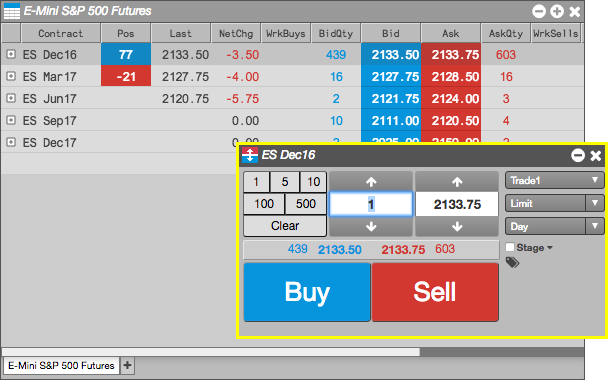The image size is (611, 382).
Task: Click the order ticket icon beside ES Dec16
Action: (x=250, y=155)
